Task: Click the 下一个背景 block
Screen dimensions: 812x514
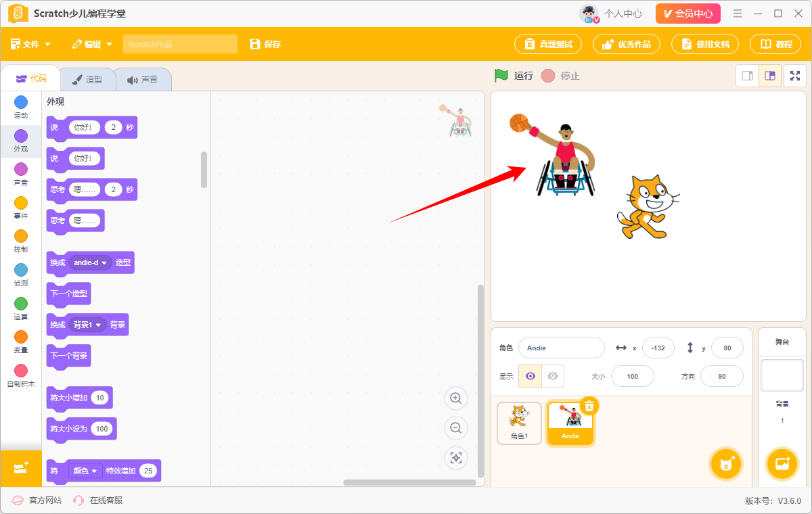Action: point(68,356)
